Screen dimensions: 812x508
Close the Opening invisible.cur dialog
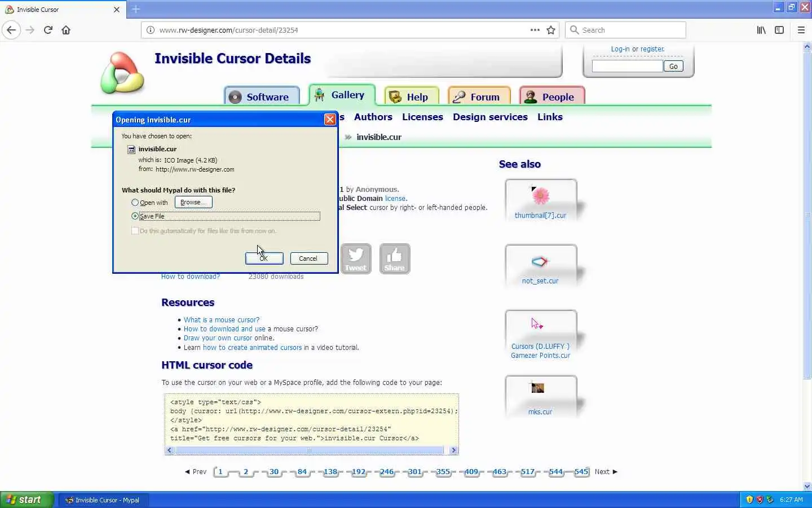330,119
